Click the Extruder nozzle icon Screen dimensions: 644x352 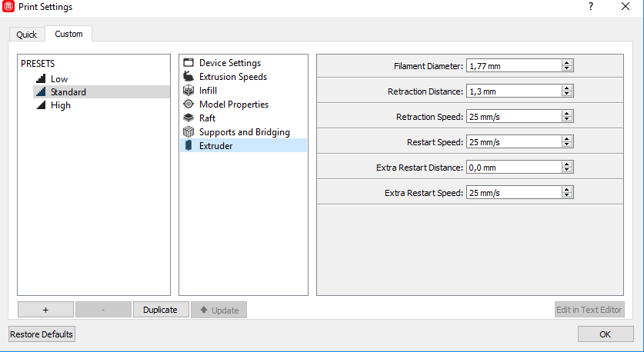[189, 145]
